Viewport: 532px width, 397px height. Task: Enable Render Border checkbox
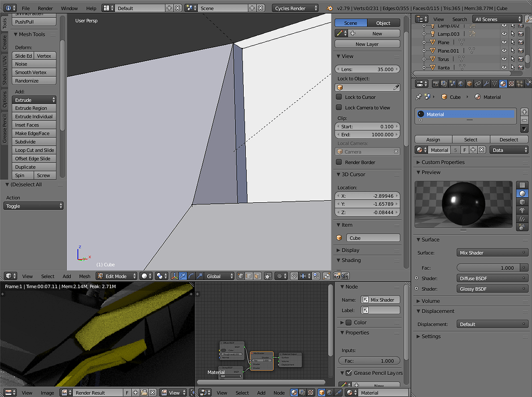click(x=339, y=162)
